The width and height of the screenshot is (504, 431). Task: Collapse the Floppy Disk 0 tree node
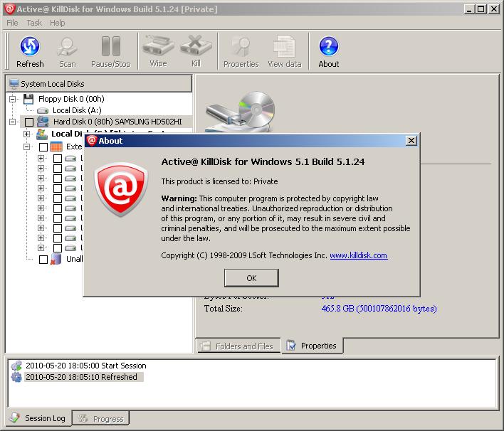click(x=12, y=99)
